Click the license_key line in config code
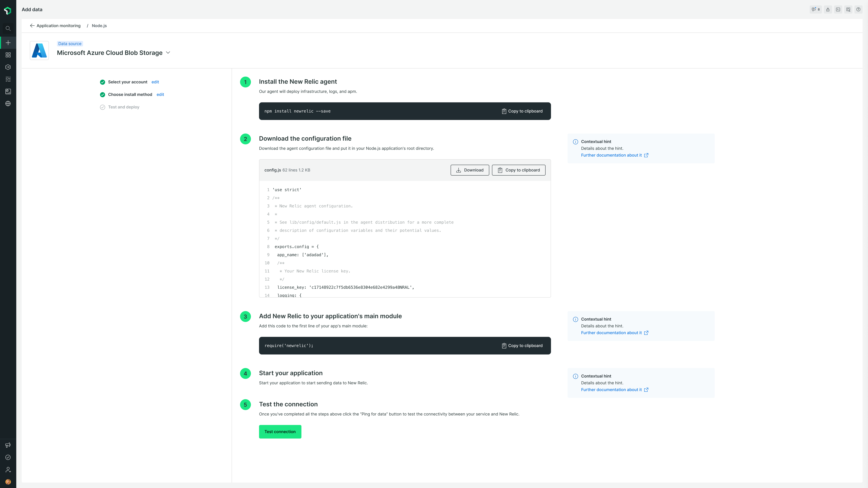Viewport: 868px width, 488px height. [345, 287]
